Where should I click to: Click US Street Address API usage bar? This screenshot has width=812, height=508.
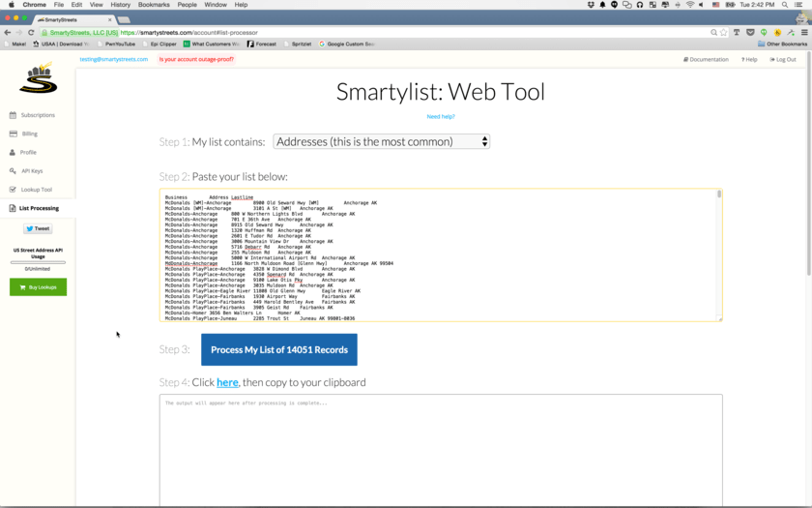pos(38,263)
